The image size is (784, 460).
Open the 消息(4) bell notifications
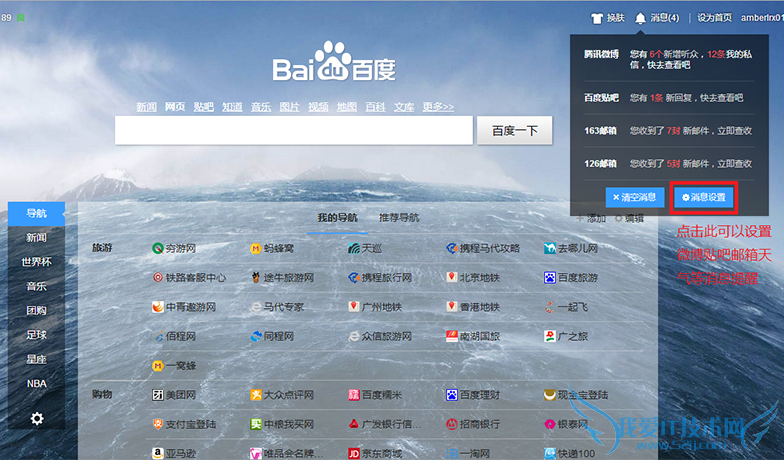point(657,18)
